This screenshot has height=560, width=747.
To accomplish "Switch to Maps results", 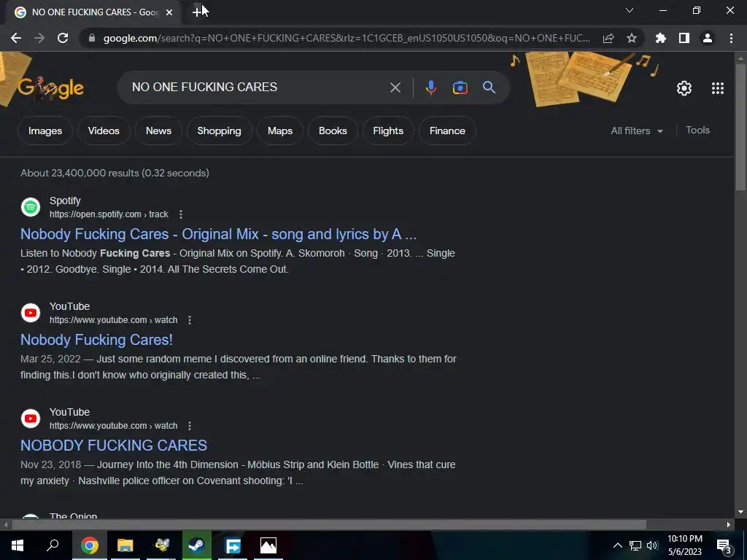I will tap(280, 131).
